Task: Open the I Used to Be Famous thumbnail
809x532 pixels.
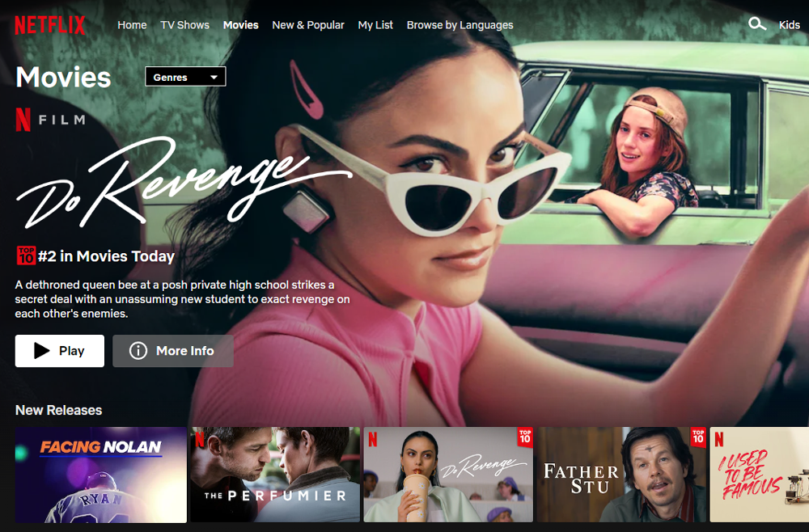Action: pyautogui.click(x=760, y=475)
